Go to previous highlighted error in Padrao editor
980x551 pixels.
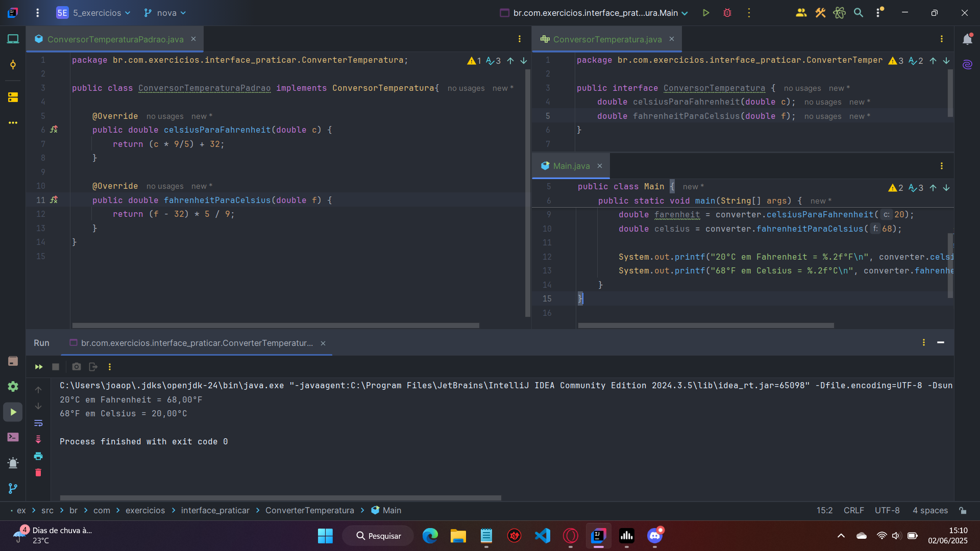tap(510, 61)
